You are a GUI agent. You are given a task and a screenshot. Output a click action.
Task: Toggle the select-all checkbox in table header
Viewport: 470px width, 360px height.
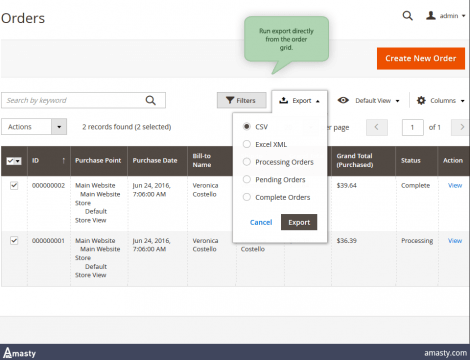click(x=10, y=161)
